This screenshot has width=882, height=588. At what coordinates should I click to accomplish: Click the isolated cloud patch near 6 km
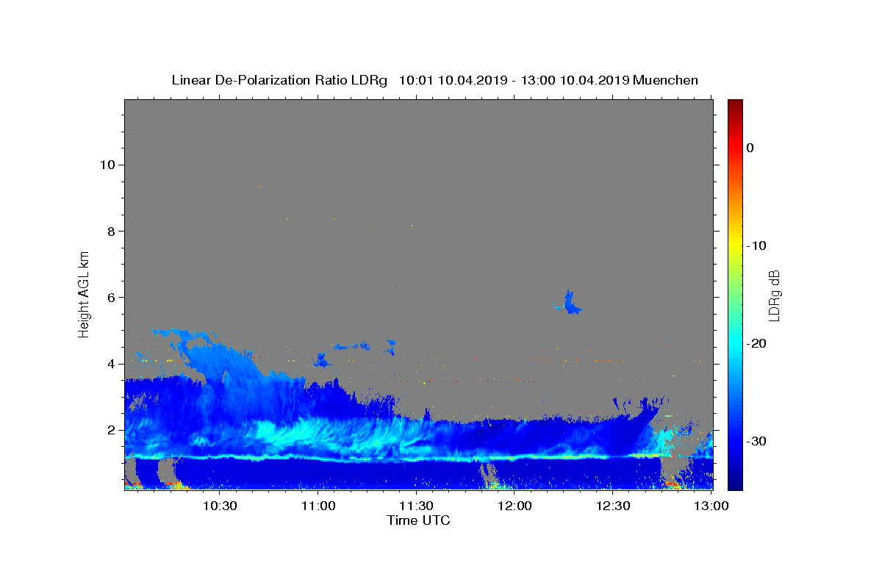(x=569, y=303)
